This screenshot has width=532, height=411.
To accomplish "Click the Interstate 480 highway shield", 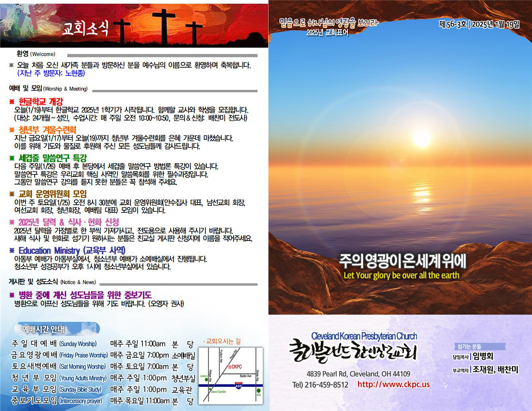I will 239,386.
